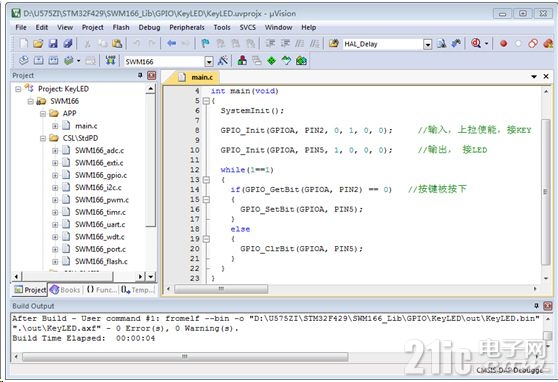
Task: Close the Project panel
Action: pyautogui.click(x=152, y=75)
